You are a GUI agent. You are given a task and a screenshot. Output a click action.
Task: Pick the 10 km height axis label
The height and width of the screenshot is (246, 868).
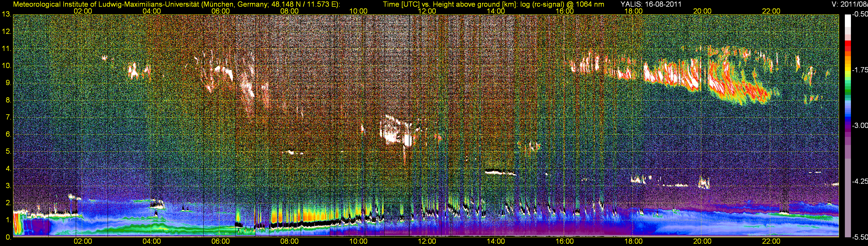coord(6,66)
